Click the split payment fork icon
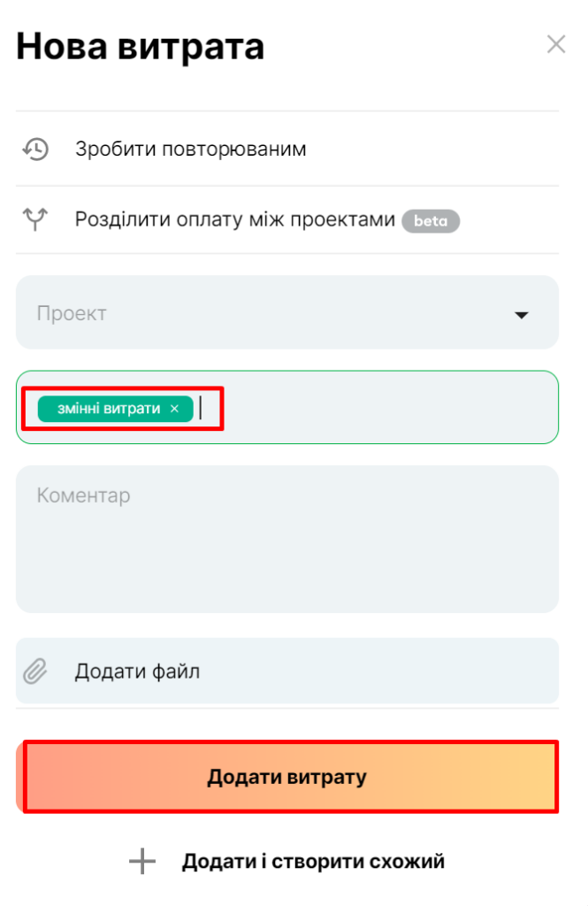Viewport: 588px width, 906px height. click(35, 219)
